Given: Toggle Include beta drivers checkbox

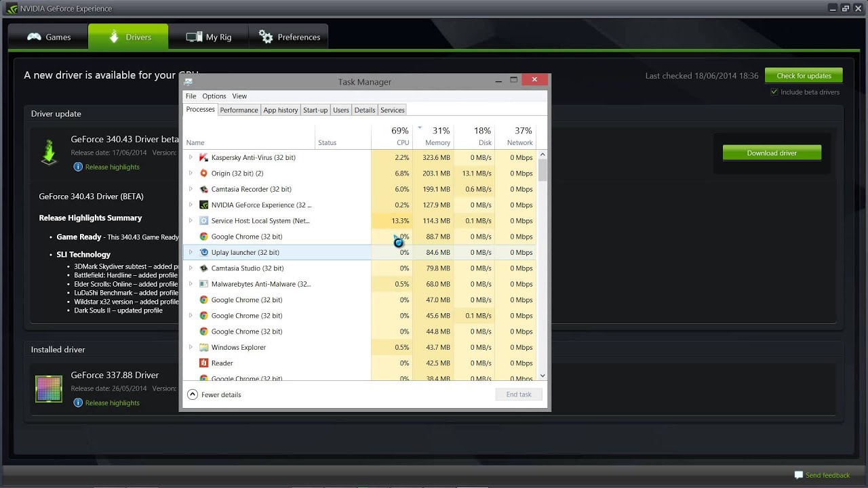Looking at the screenshot, I should [x=774, y=92].
